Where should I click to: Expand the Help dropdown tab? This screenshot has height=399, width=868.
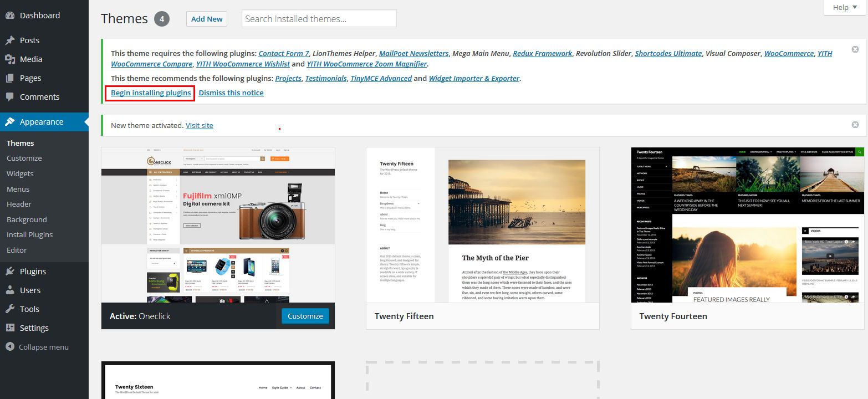(845, 7)
